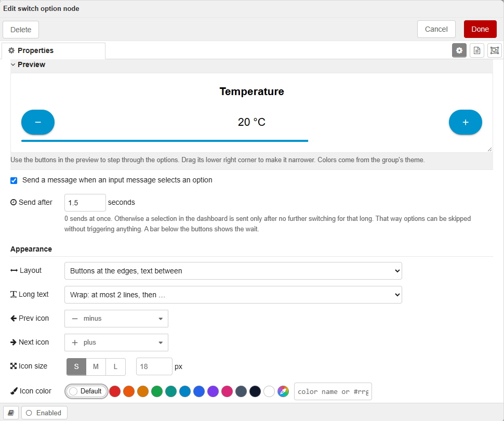Pick the royal blue icon color swatch
504x421 pixels.
199,391
